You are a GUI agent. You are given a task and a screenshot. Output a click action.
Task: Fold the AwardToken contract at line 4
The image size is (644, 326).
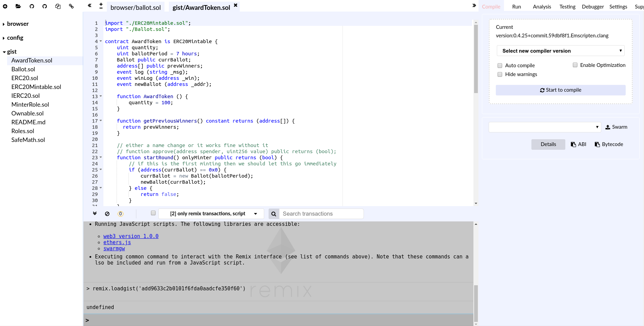click(101, 41)
